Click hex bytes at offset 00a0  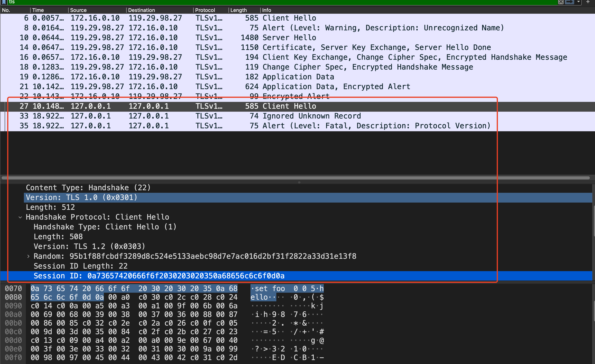point(134,314)
